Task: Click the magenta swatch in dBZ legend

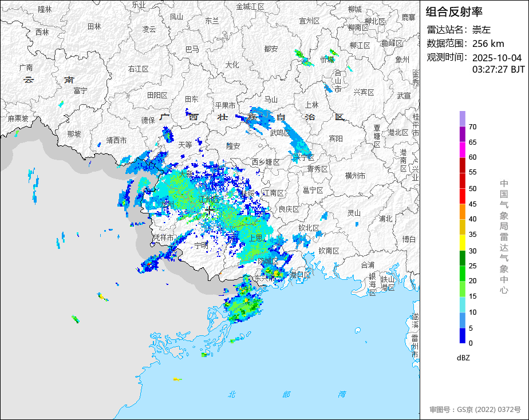Action: pos(462,149)
